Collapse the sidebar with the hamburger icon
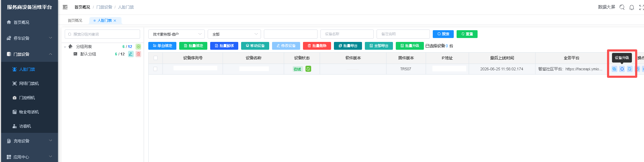The image size is (644, 162). click(65, 7)
